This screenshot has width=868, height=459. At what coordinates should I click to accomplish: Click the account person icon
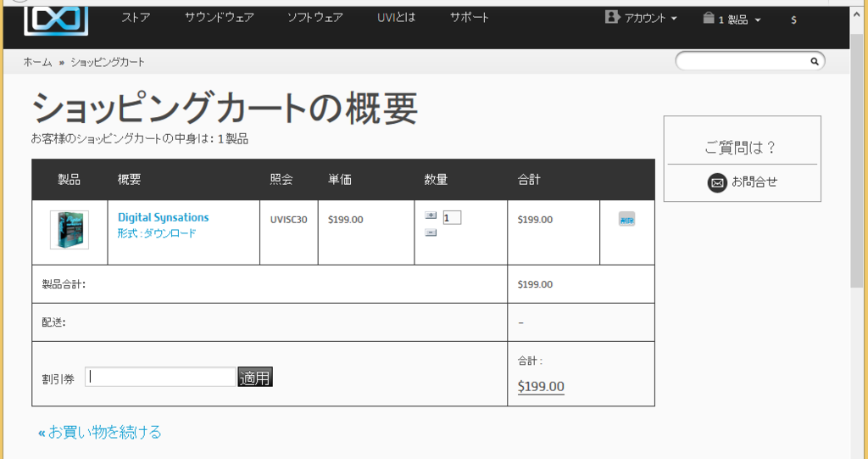click(612, 17)
